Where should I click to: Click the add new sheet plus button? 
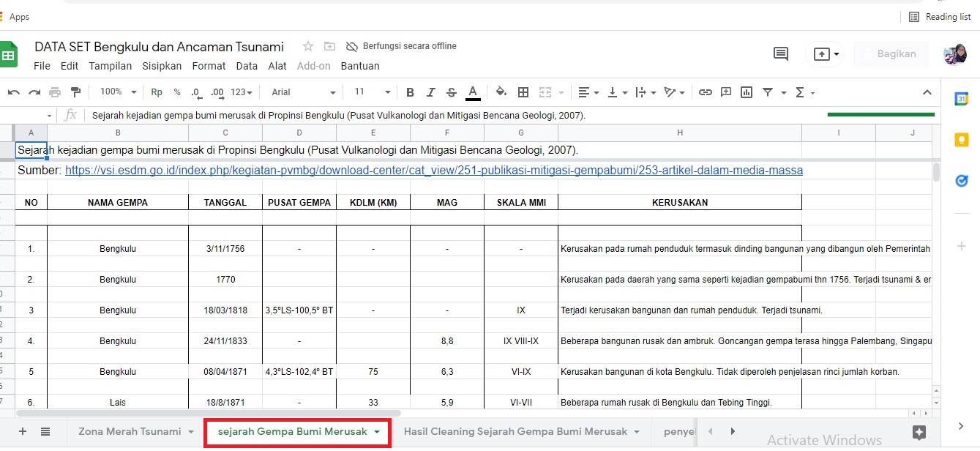(x=22, y=431)
